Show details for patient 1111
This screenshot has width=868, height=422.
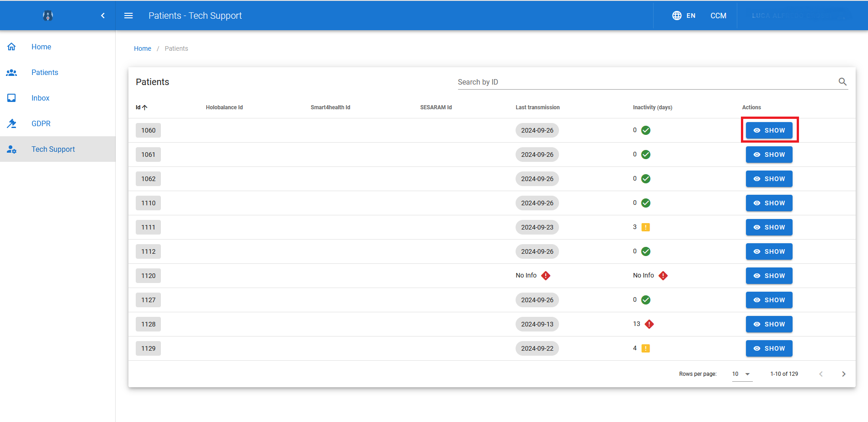[769, 227]
